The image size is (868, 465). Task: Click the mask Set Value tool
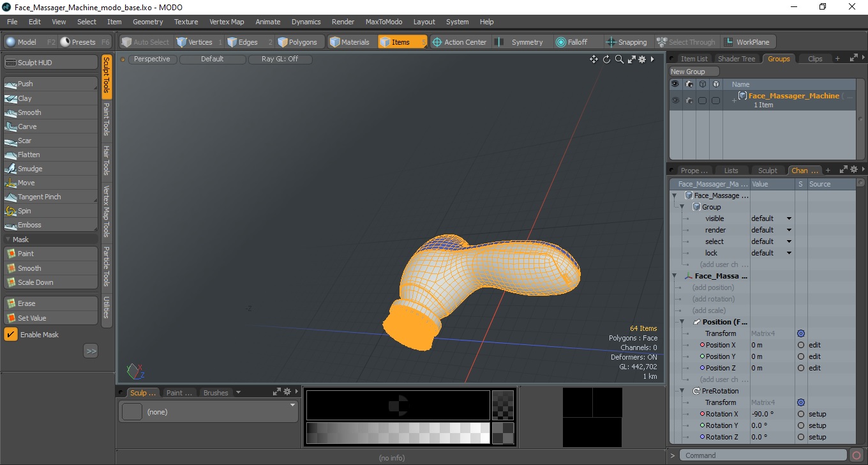click(x=50, y=318)
